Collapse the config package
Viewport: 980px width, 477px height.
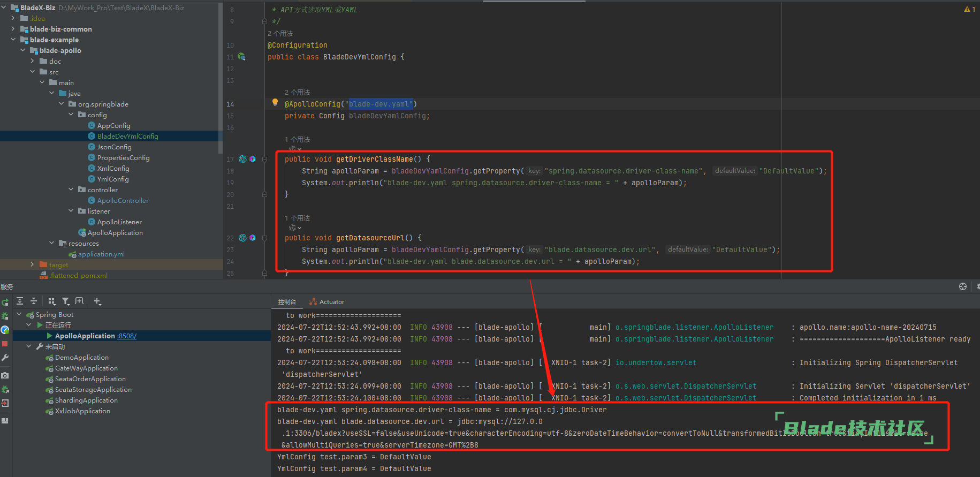point(71,115)
